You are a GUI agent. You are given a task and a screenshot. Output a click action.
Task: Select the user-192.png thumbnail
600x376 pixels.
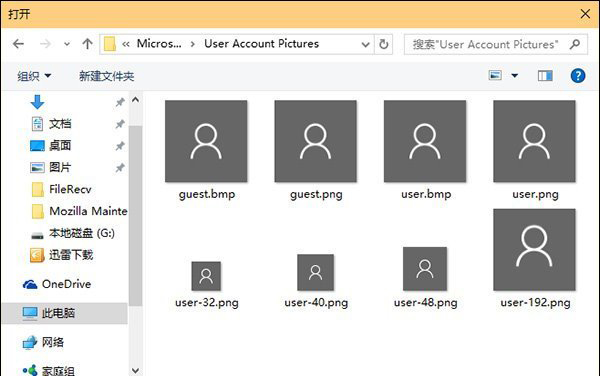(x=534, y=249)
